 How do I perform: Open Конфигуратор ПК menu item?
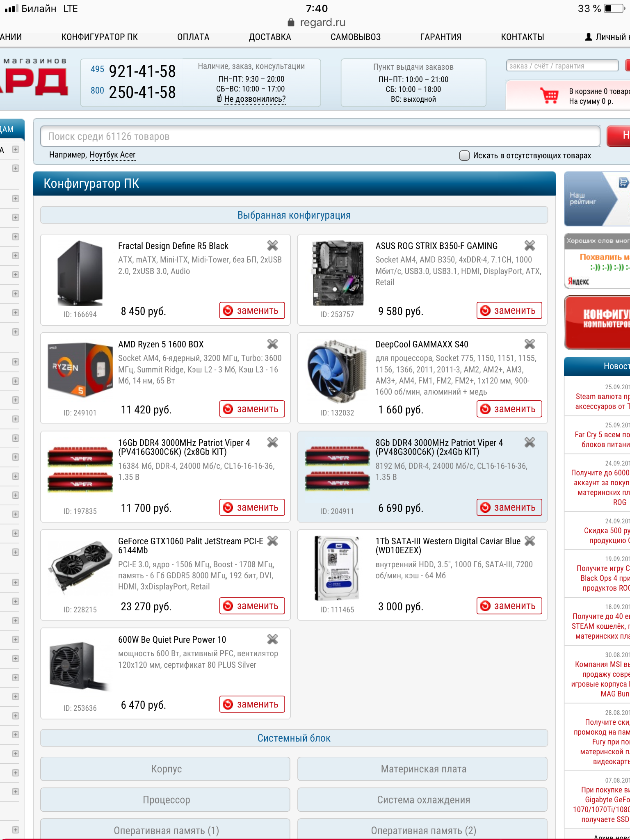99,37
